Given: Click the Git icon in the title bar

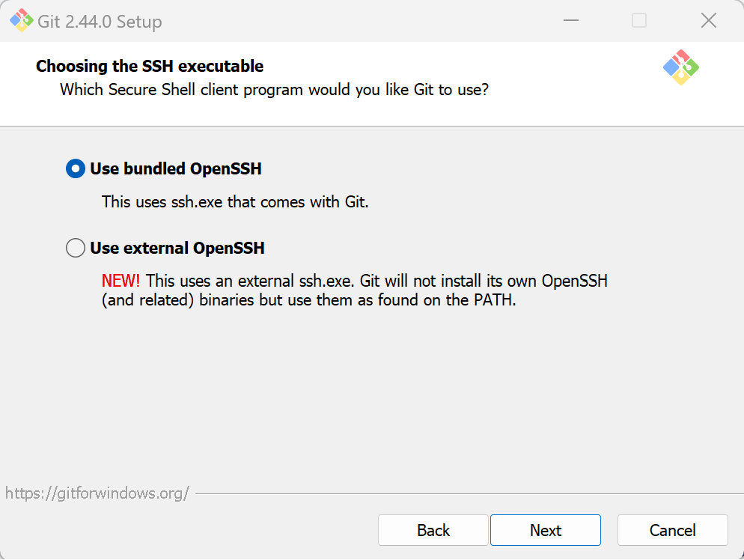Looking at the screenshot, I should (22, 21).
